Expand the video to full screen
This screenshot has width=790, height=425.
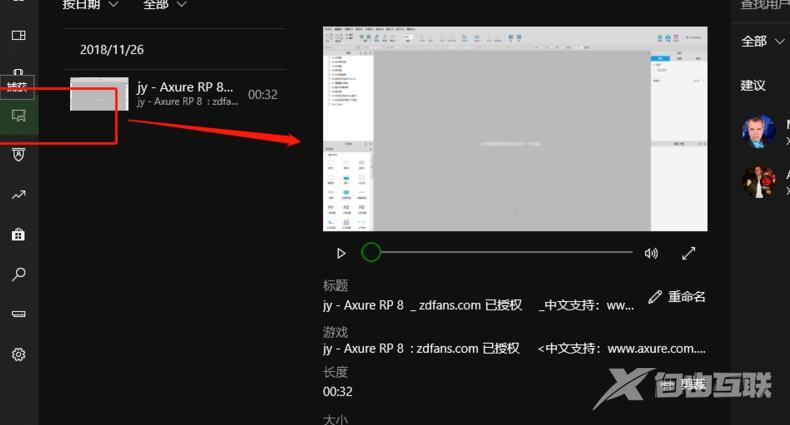tap(689, 253)
